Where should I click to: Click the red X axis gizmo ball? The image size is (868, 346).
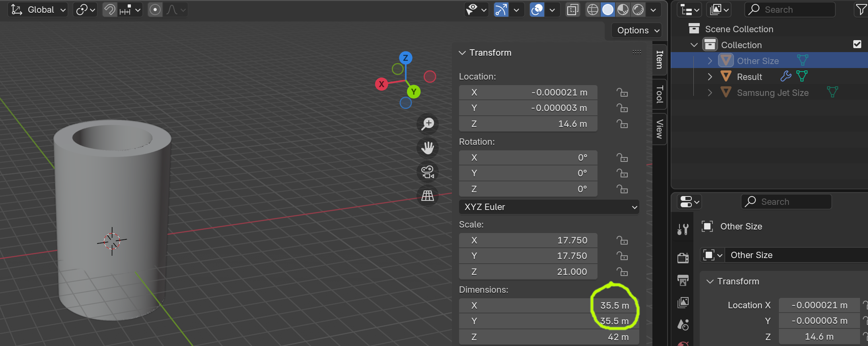tap(381, 84)
